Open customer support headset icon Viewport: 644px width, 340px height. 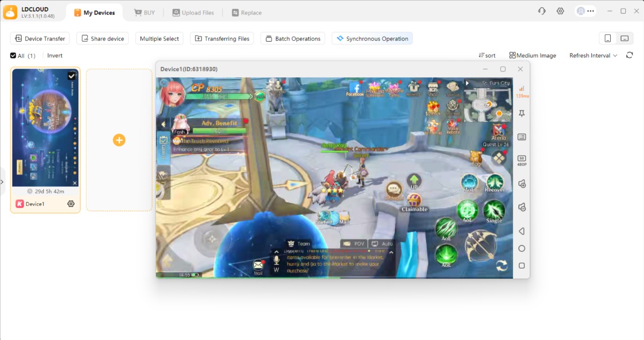click(x=542, y=11)
